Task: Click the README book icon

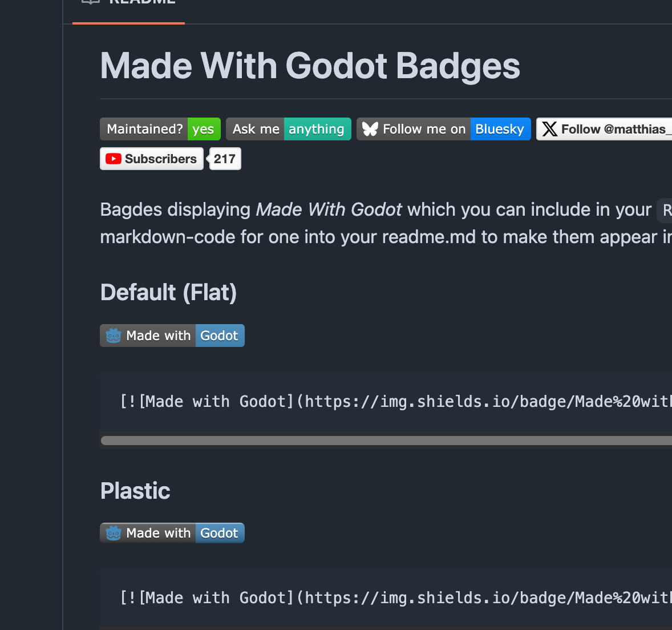Action: coord(91,1)
